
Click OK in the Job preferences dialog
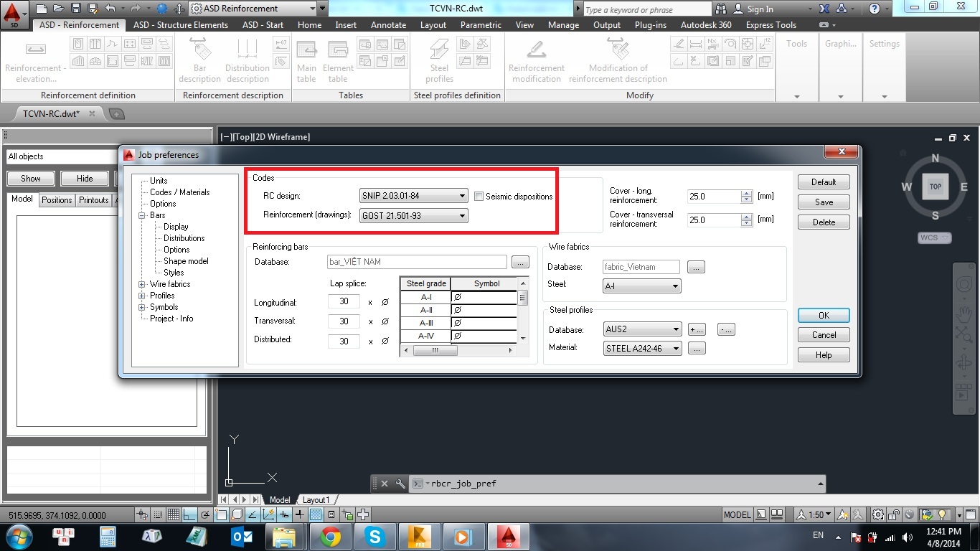tap(824, 315)
